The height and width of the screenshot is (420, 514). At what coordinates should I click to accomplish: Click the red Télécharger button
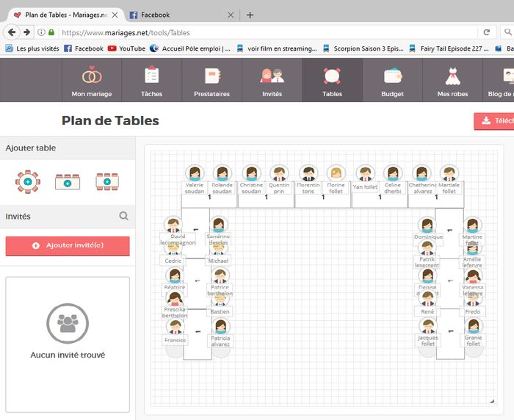(x=495, y=121)
